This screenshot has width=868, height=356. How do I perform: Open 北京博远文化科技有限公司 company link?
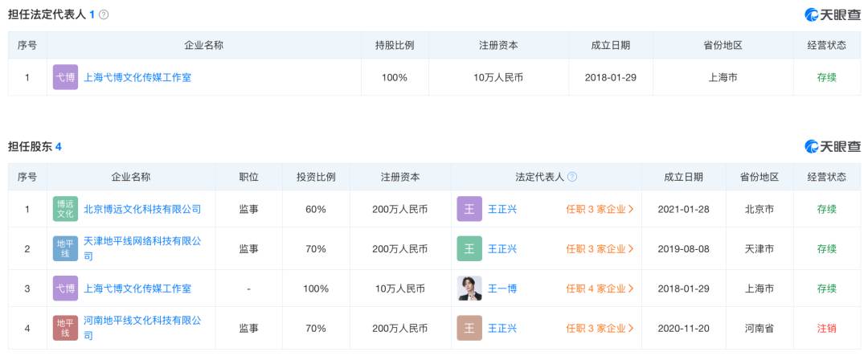(x=142, y=209)
